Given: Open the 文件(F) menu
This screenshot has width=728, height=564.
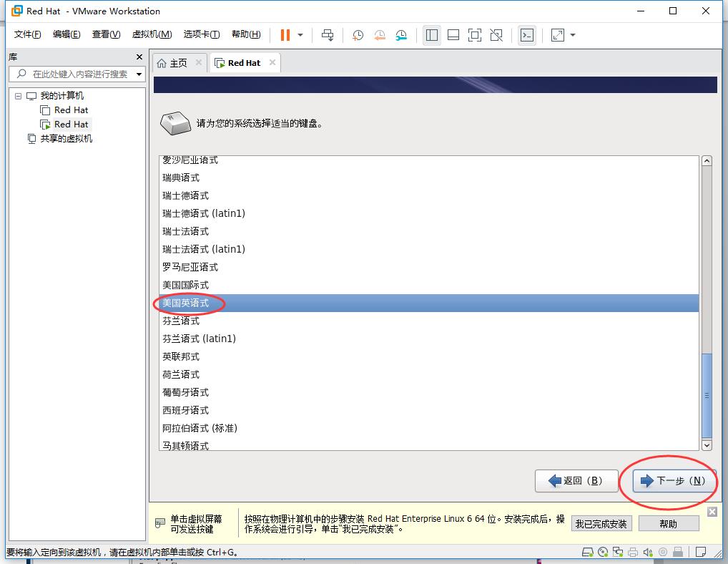Looking at the screenshot, I should coord(27,34).
